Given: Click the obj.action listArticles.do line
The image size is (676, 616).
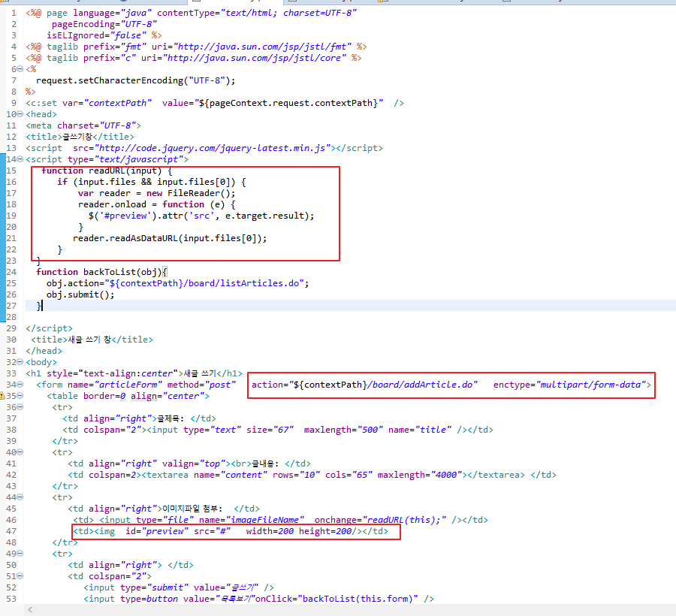Looking at the screenshot, I should click(177, 283).
